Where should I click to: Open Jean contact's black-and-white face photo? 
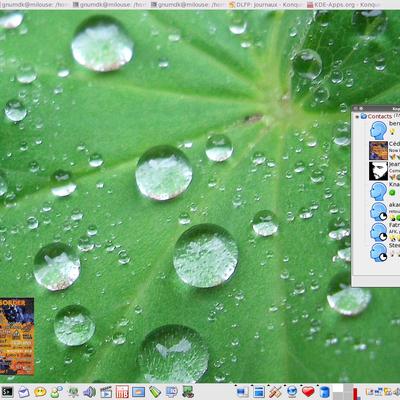tap(378, 171)
